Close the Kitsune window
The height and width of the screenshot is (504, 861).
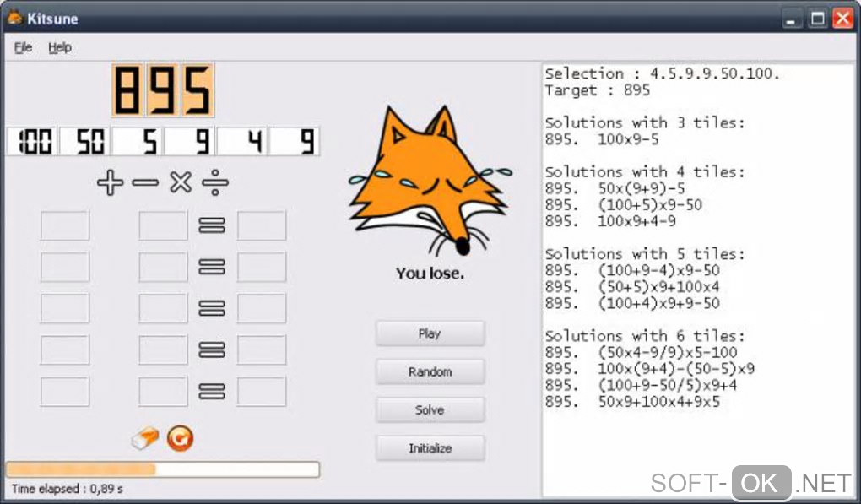[x=843, y=19]
